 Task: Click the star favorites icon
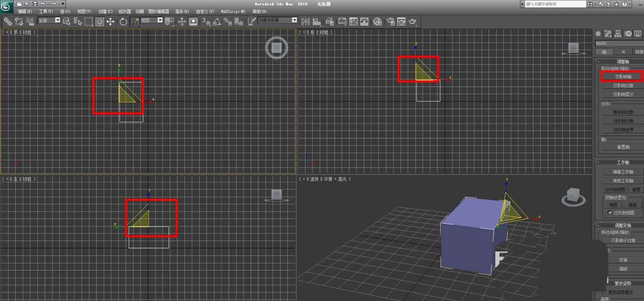click(616, 4)
